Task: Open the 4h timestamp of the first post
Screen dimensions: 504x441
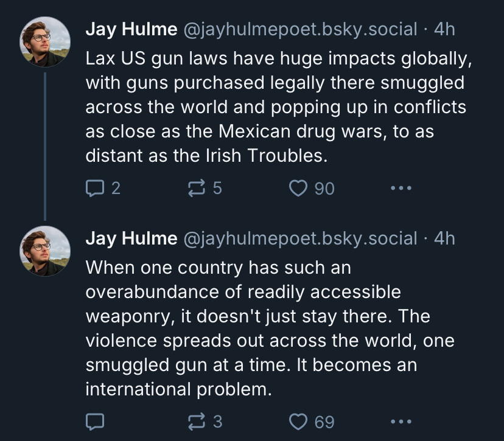Action: [x=444, y=30]
